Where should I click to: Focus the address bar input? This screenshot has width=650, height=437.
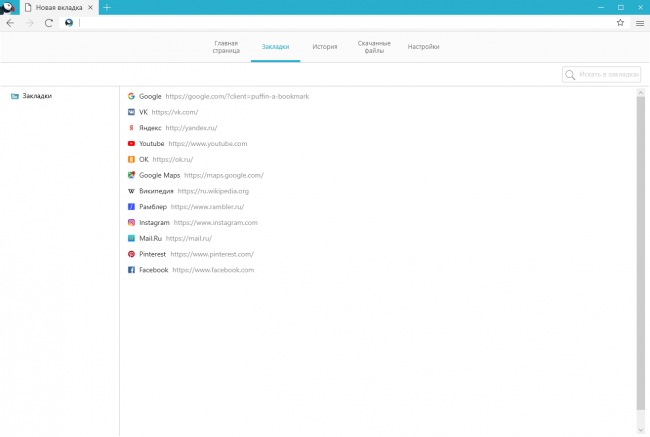[344, 23]
